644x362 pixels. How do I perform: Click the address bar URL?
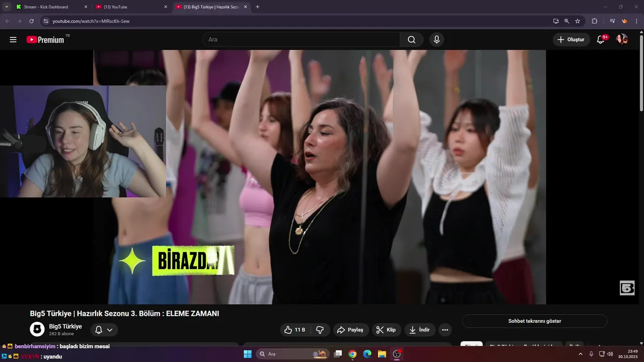click(x=91, y=21)
